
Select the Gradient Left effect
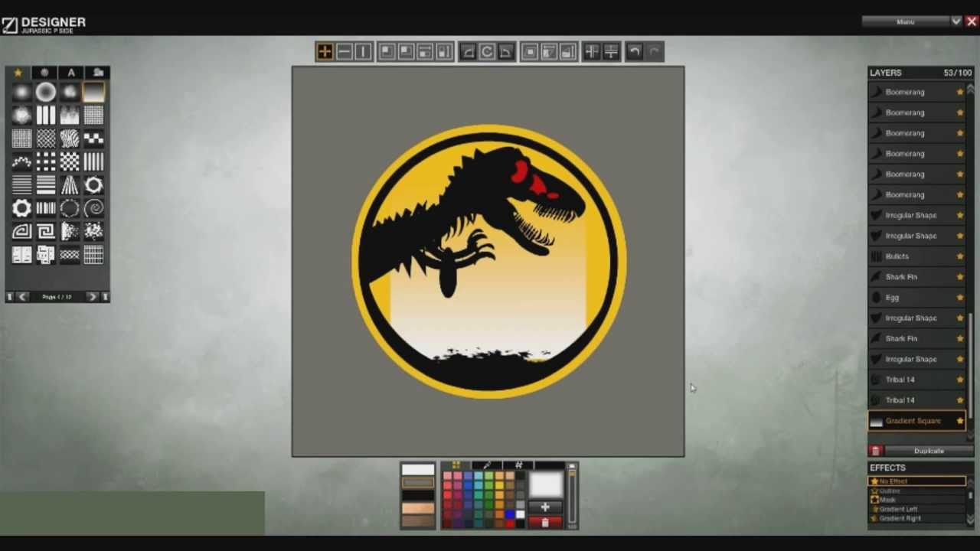click(x=917, y=509)
